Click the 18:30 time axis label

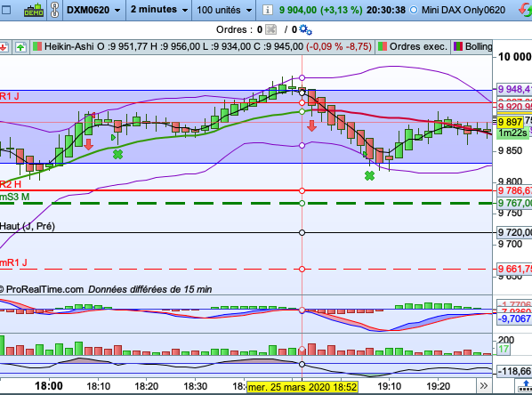point(196,386)
